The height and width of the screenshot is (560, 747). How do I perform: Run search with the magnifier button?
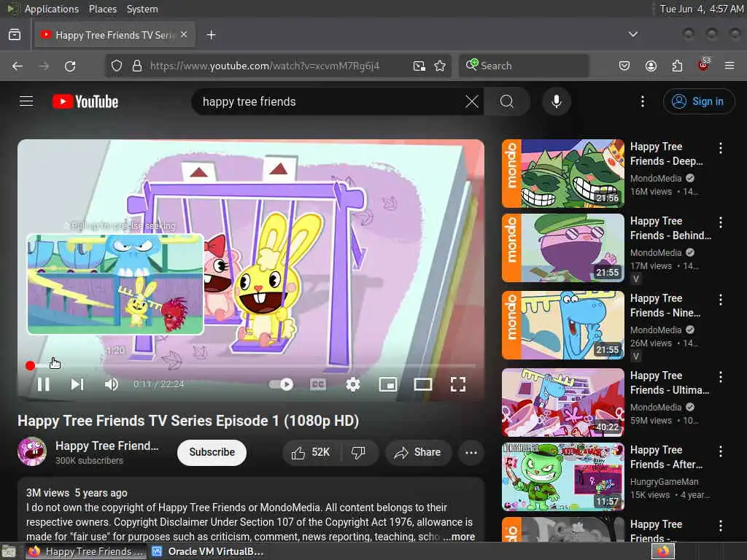(x=507, y=101)
